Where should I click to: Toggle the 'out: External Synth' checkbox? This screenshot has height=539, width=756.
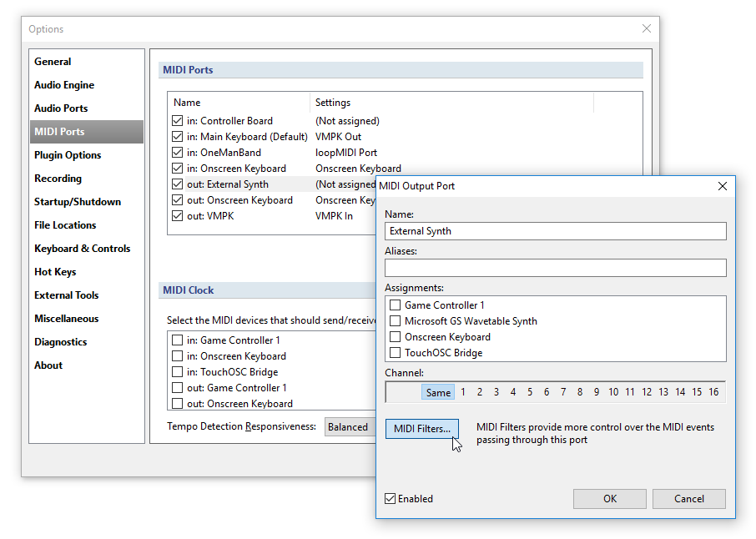click(178, 184)
